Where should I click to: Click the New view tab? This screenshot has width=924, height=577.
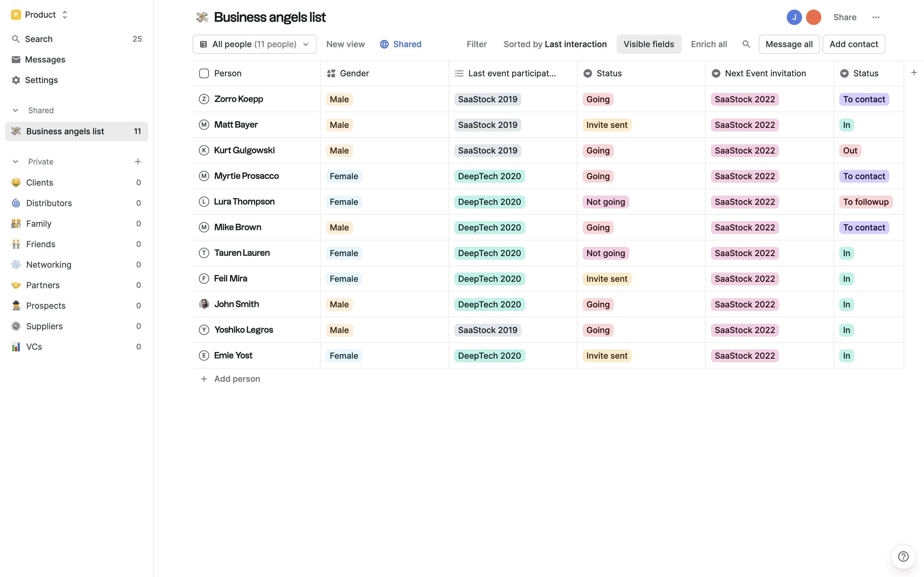[x=345, y=44]
